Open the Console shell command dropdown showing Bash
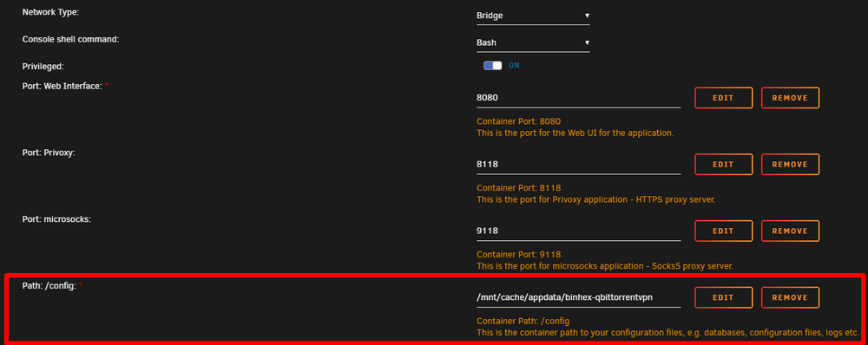 pyautogui.click(x=533, y=42)
